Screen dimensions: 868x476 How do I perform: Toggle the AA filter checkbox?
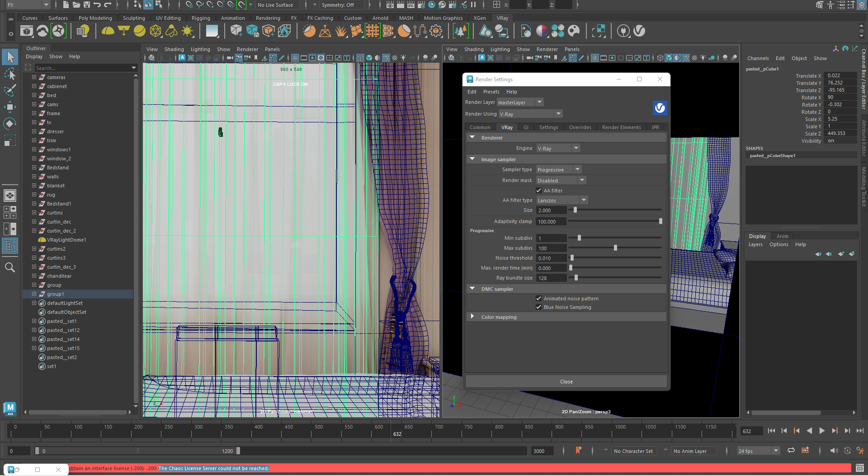click(538, 191)
